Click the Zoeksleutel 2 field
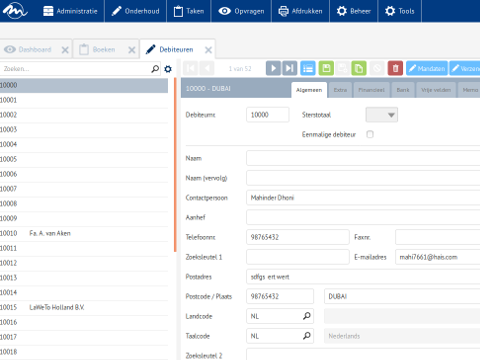 [x=363, y=354]
